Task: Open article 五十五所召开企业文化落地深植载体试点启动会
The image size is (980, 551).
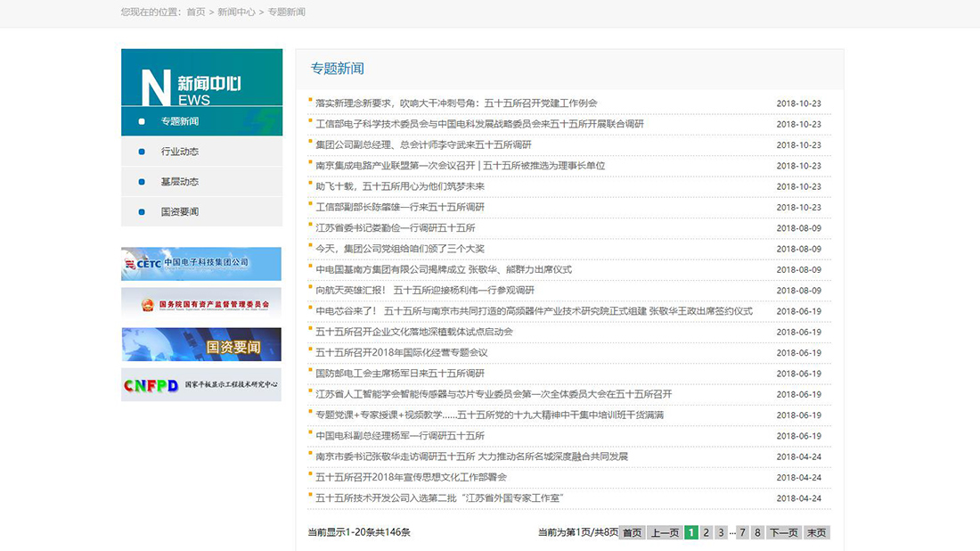Action: [413, 332]
